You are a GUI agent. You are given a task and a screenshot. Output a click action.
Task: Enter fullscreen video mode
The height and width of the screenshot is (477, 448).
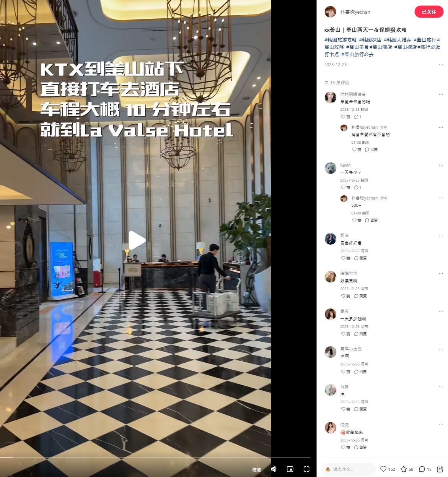point(306,469)
